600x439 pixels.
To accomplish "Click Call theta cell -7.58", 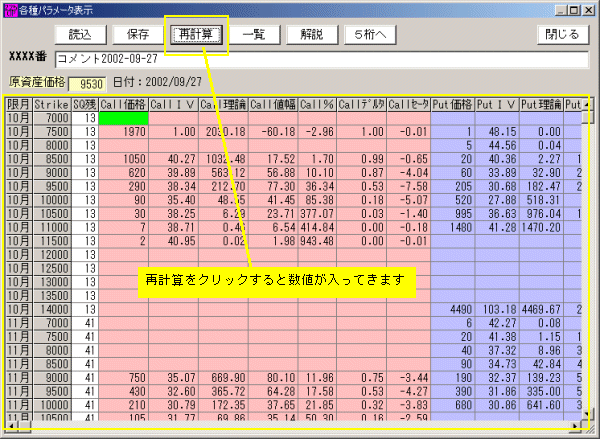I will [409, 187].
